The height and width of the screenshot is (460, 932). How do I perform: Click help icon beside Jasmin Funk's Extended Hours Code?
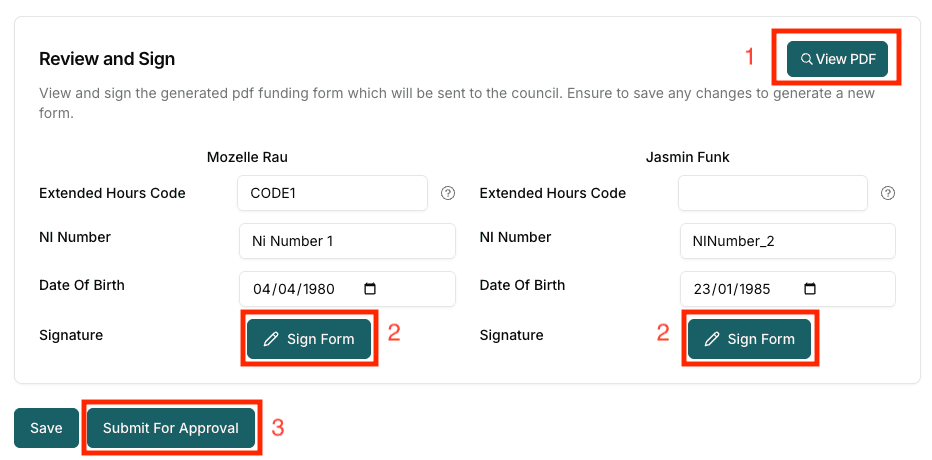[x=888, y=193]
